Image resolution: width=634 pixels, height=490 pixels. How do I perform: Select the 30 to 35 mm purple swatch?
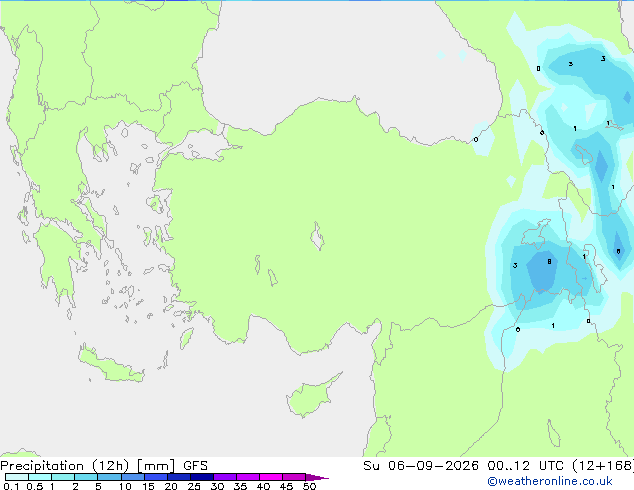coord(225,477)
